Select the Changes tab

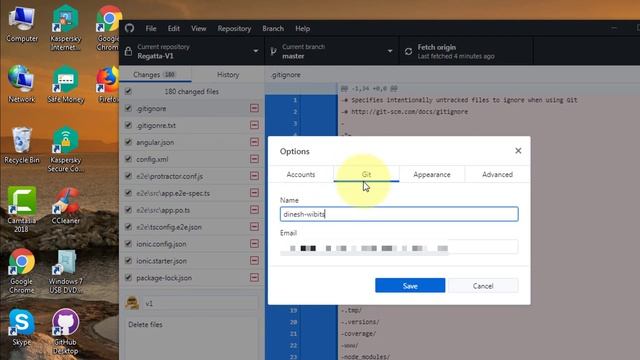[x=155, y=75]
